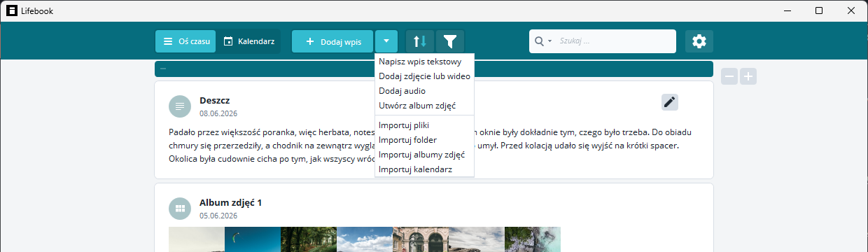The height and width of the screenshot is (252, 868).
Task: Open the forest path photo thumbnail
Action: (x=309, y=239)
